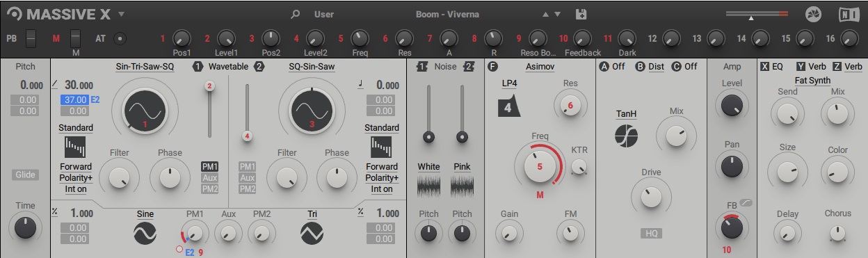Image resolution: width=868 pixels, height=258 pixels.
Task: Open the Asimov filter type menu
Action: click(540, 67)
